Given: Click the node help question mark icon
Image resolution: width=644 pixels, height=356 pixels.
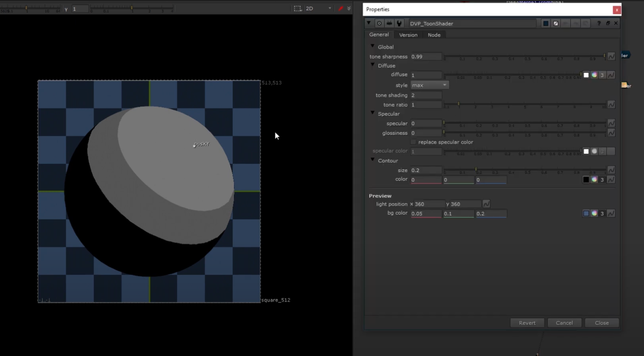Looking at the screenshot, I should (x=599, y=23).
